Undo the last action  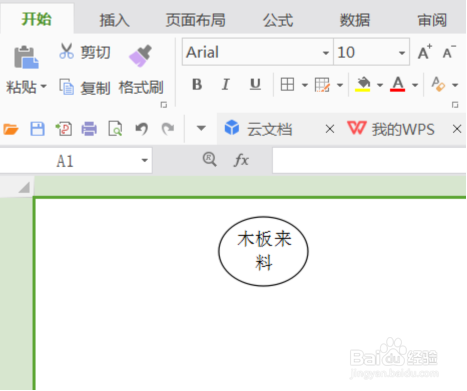141,129
